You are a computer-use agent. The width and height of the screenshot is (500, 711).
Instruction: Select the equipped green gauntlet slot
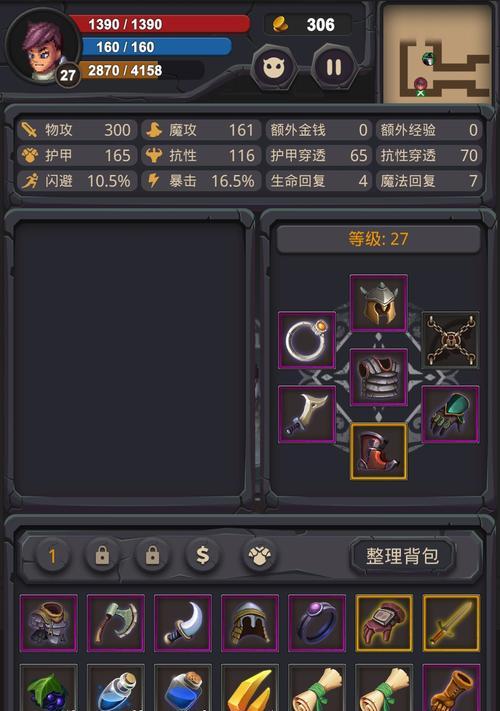[451, 414]
